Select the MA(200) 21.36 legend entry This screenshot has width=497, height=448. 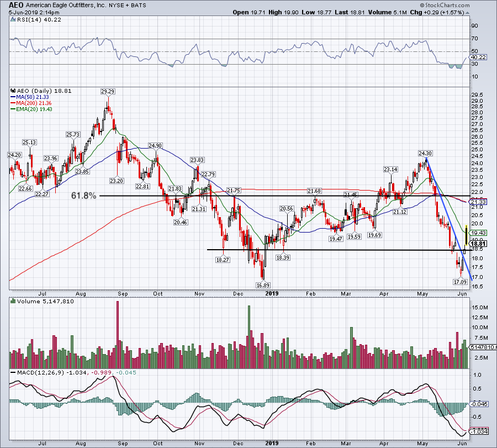click(31, 103)
